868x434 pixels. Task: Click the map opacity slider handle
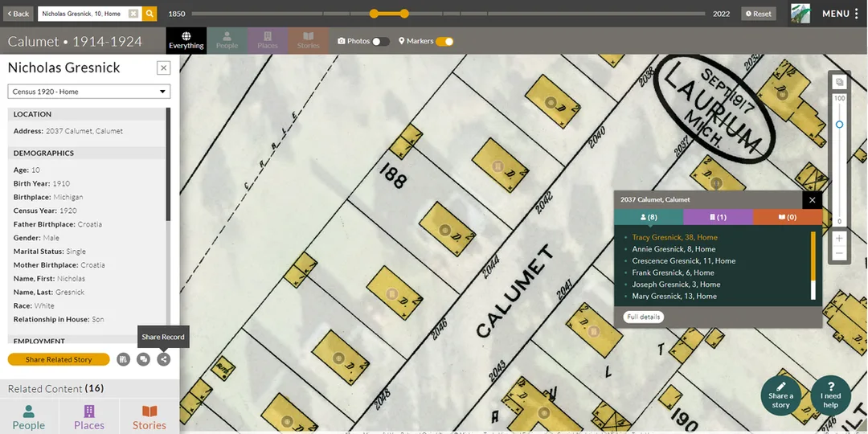click(x=839, y=125)
